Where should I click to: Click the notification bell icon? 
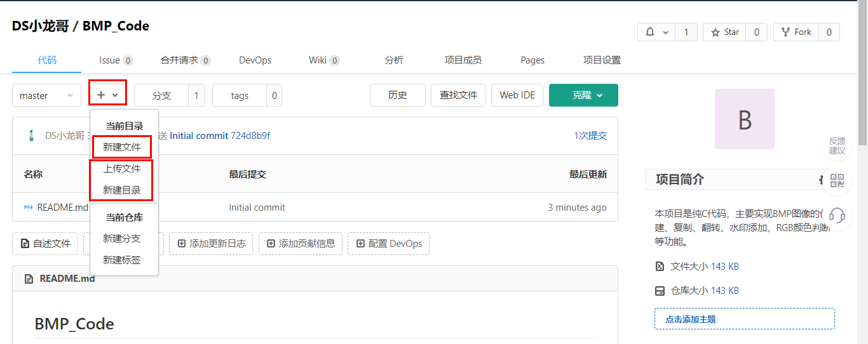[650, 32]
